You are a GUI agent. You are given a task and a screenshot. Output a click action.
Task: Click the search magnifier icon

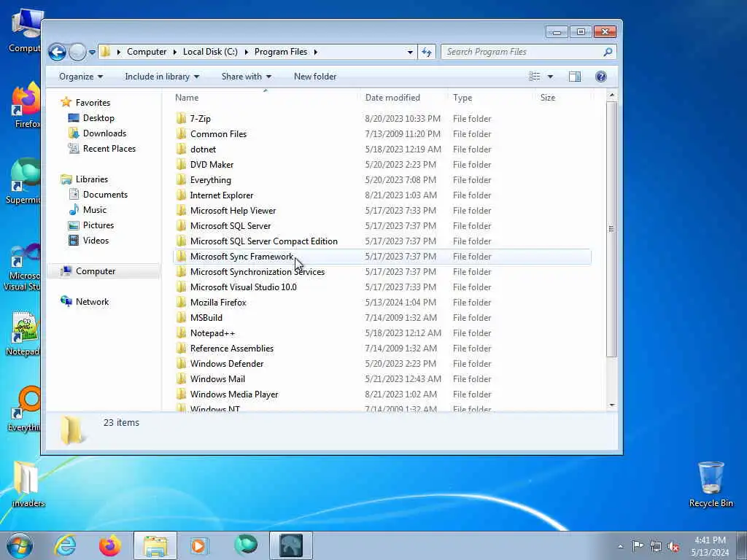[x=608, y=52]
